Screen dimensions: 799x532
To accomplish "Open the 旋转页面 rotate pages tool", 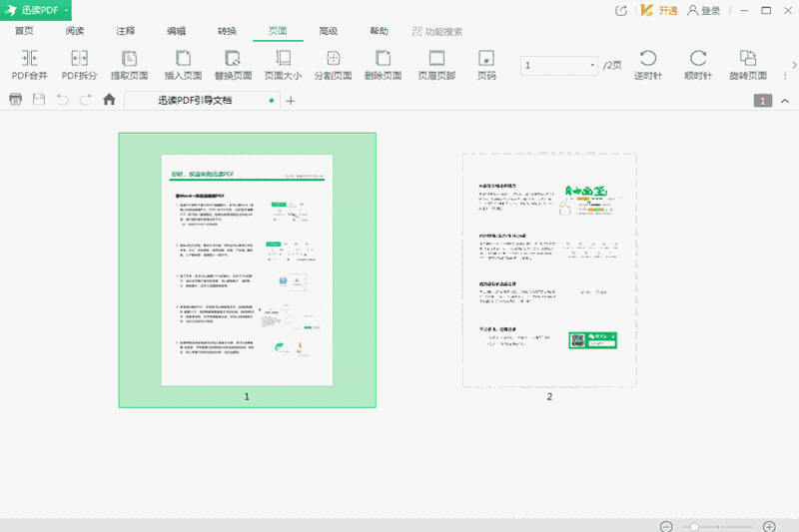I will click(747, 65).
